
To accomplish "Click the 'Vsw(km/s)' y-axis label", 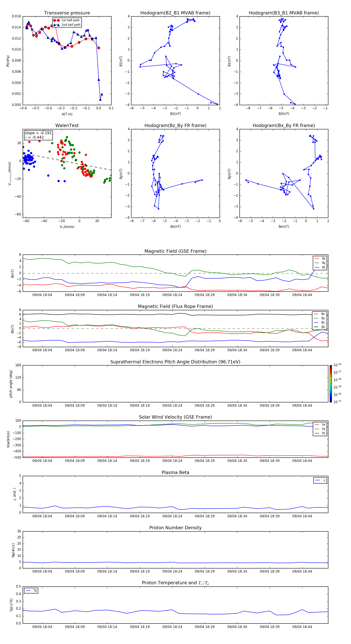I will click(x=8, y=439).
